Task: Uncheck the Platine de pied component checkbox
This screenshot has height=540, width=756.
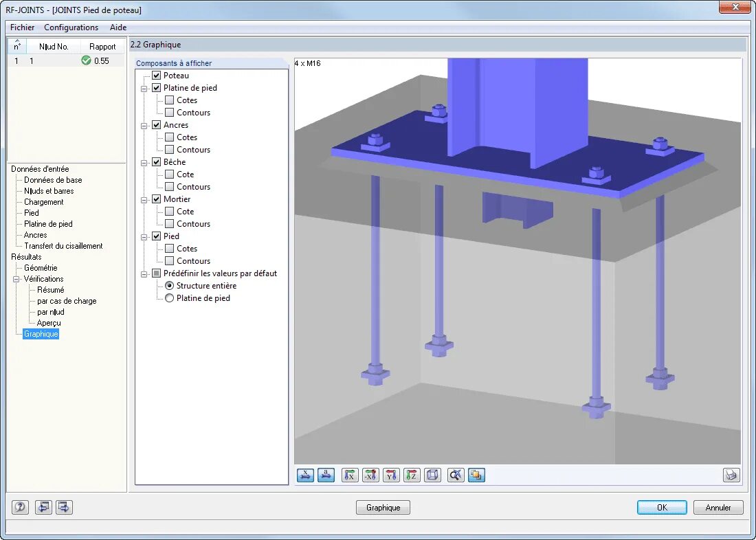Action: [156, 88]
